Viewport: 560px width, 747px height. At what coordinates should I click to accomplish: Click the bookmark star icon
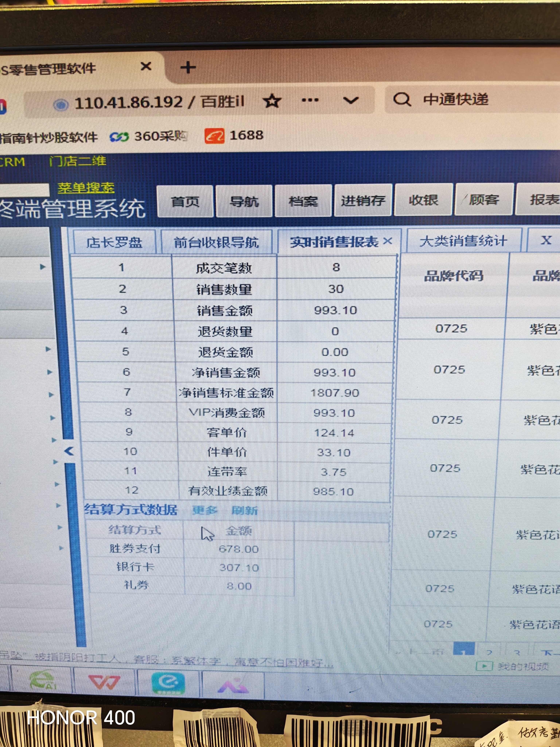[x=272, y=101]
